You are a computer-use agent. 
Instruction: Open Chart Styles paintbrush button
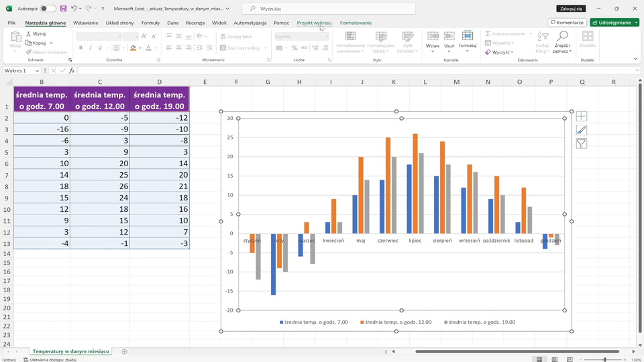[581, 130]
